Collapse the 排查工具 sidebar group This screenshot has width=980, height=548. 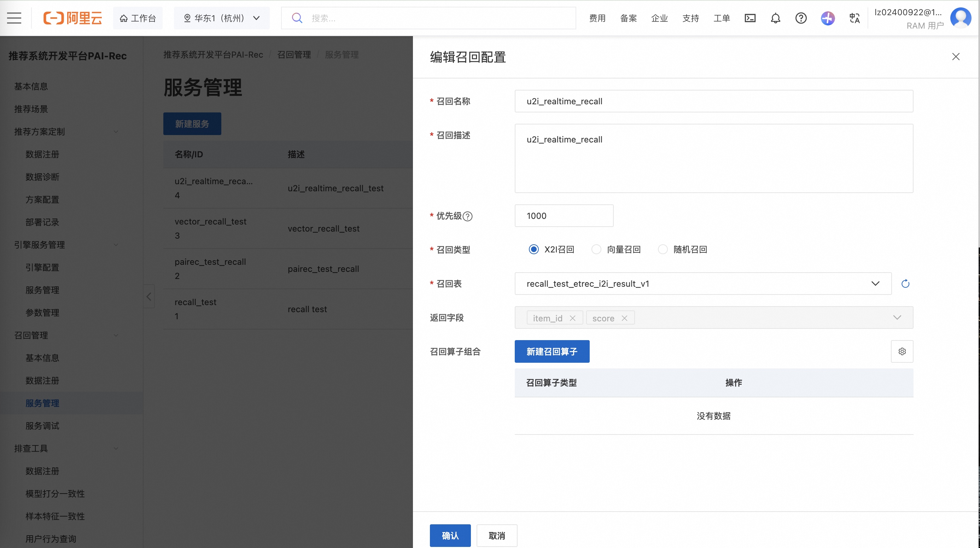coord(116,448)
